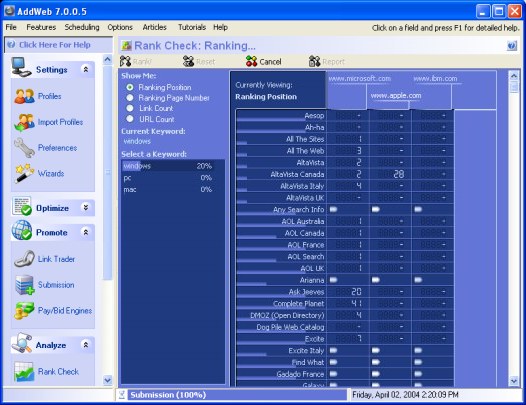Screen dimensions: 526x405
Task: Click the Reset toolbar button
Action: click(199, 61)
